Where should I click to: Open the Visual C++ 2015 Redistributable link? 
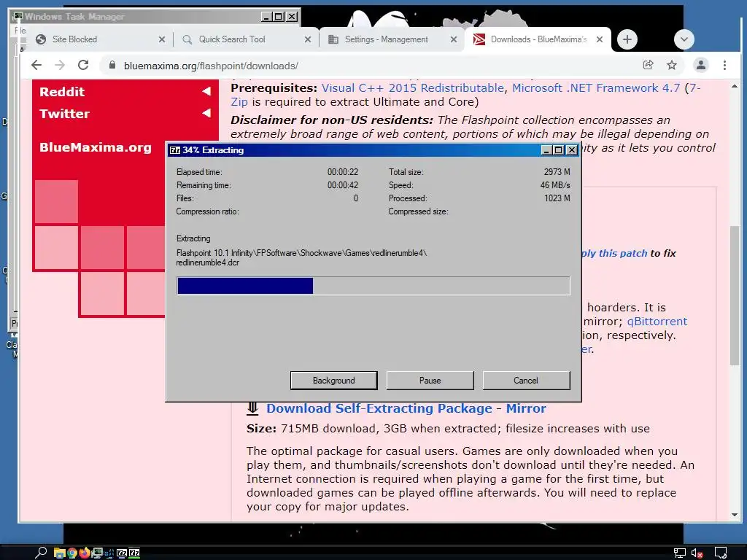click(413, 88)
